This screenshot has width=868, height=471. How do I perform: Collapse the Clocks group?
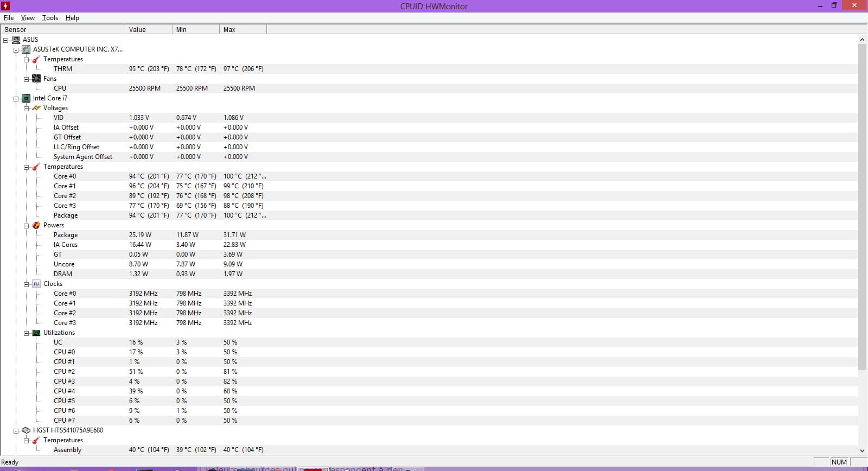(x=26, y=284)
